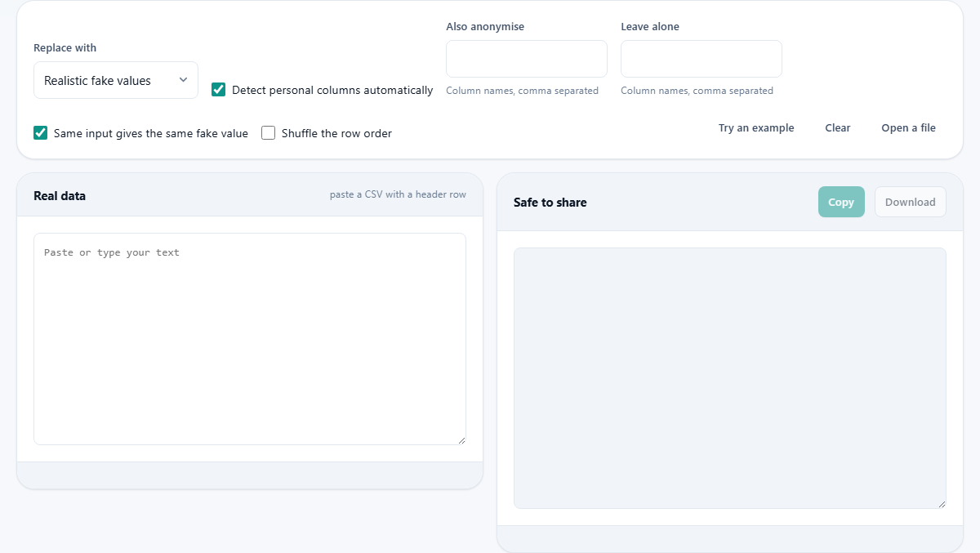This screenshot has height=553, width=980.
Task: Enable 'Shuffle the row order' checkbox
Action: 268,132
